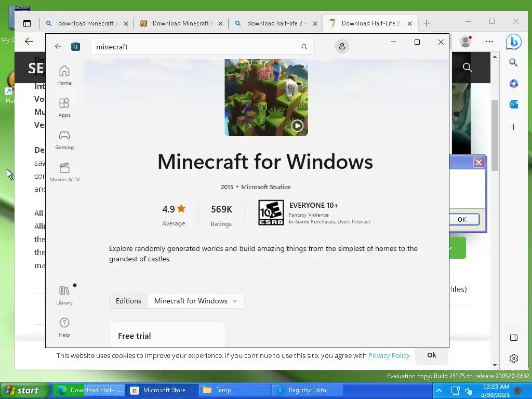Select the Download Half-Life 2 tab
Viewport: 532px width, 399px height.
click(370, 23)
